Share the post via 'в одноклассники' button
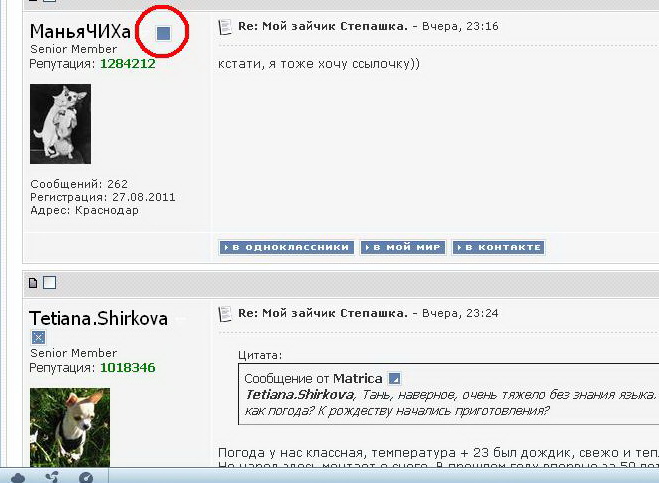The height and width of the screenshot is (483, 659). tap(286, 247)
